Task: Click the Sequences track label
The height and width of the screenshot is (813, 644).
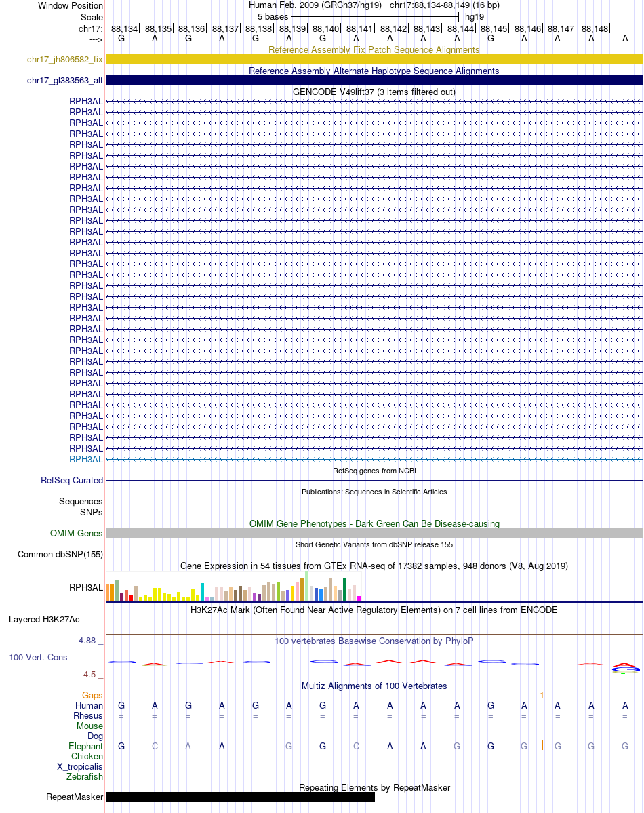Action: coord(81,501)
